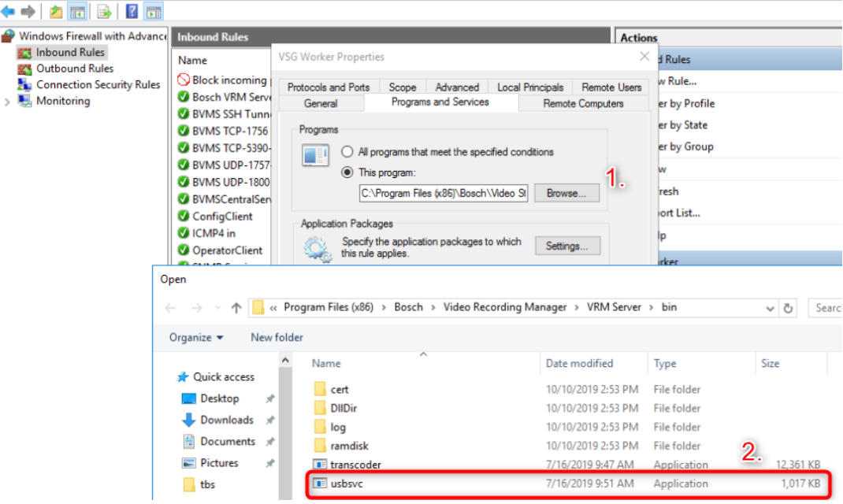
Task: Click the Browse... button
Action: click(566, 193)
